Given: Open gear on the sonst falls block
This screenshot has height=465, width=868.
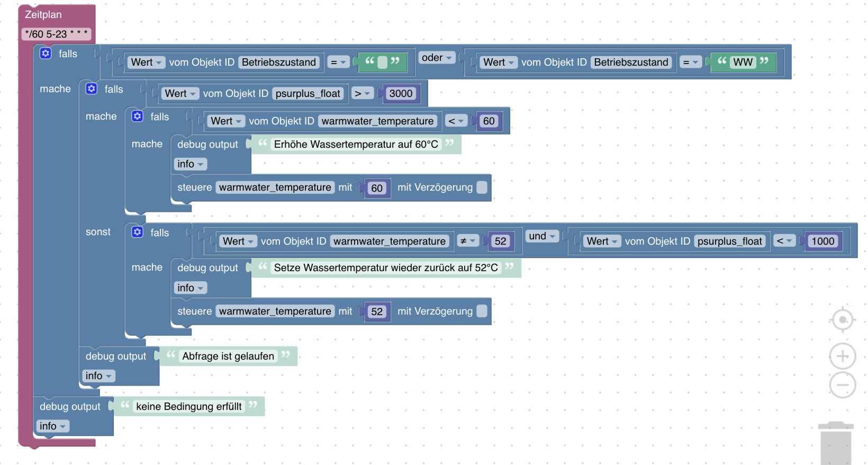Looking at the screenshot, I should [x=138, y=232].
